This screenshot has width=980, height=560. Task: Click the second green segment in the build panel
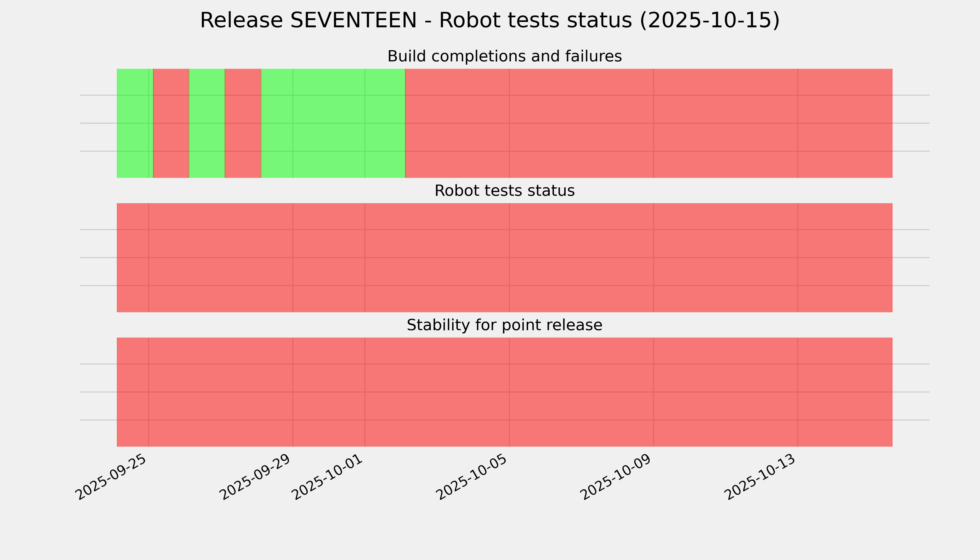[207, 123]
